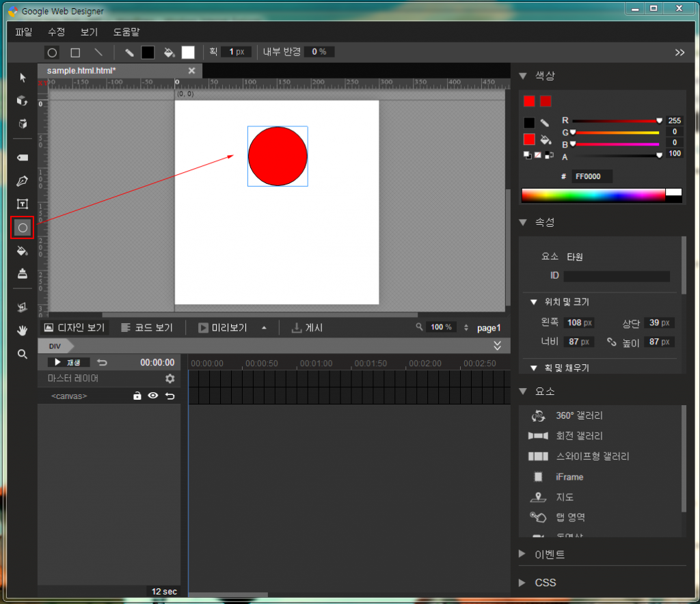Open the 보기 menu
Screen dimensions: 700x604
(89, 32)
